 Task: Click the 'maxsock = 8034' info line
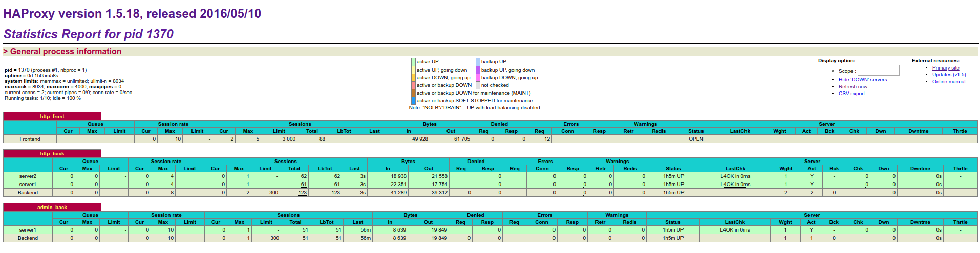click(63, 87)
